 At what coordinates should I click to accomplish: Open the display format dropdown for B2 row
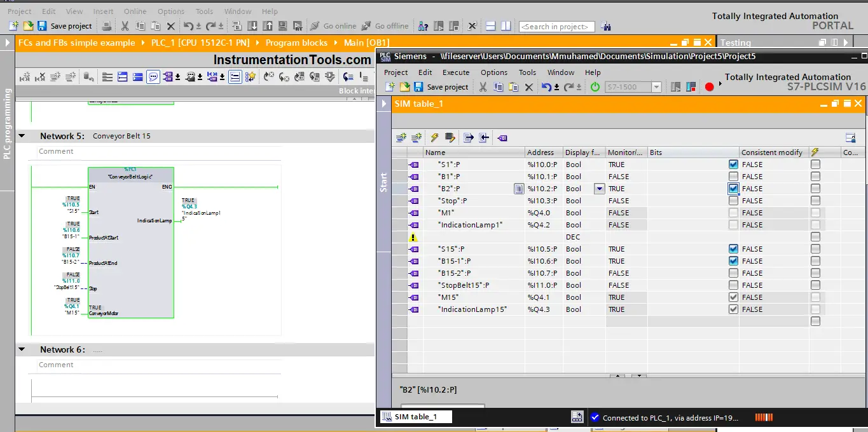click(599, 189)
